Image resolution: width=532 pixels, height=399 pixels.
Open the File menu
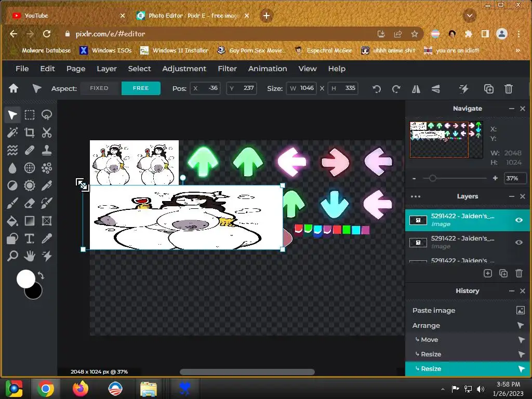pyautogui.click(x=22, y=69)
